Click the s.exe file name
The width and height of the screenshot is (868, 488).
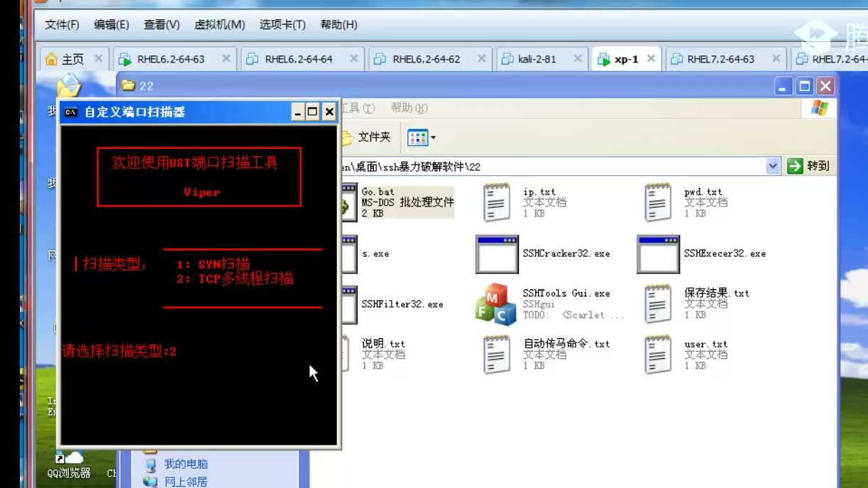tap(375, 254)
